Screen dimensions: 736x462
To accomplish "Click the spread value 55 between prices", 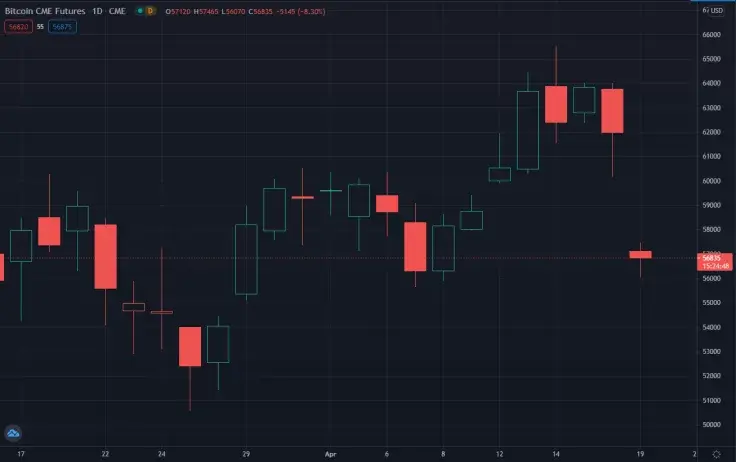I will (x=40, y=26).
